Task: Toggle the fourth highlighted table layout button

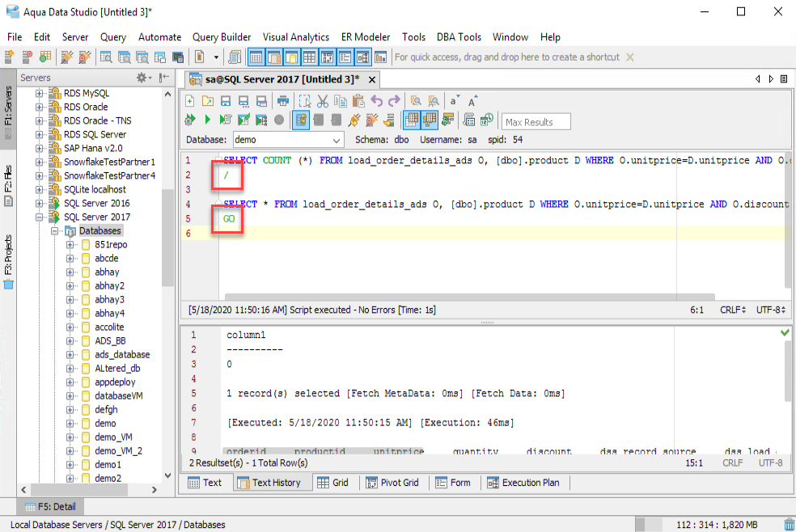Action: [309, 57]
